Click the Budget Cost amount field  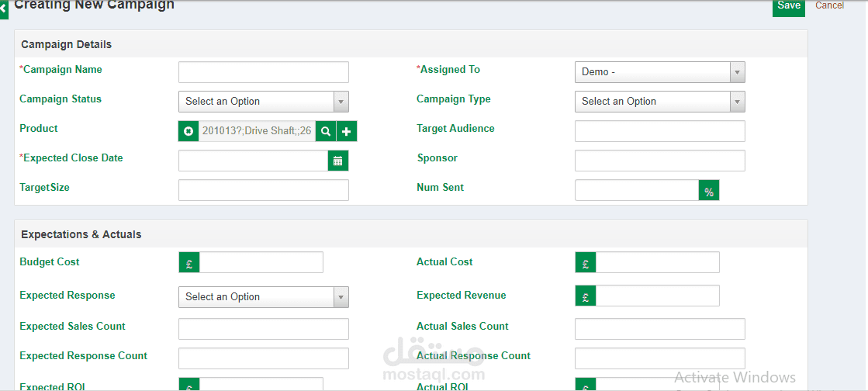point(261,262)
